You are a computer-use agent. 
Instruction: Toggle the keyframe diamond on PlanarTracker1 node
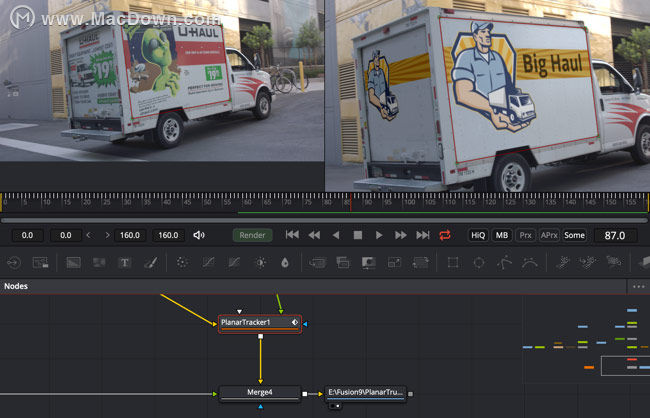[295, 322]
